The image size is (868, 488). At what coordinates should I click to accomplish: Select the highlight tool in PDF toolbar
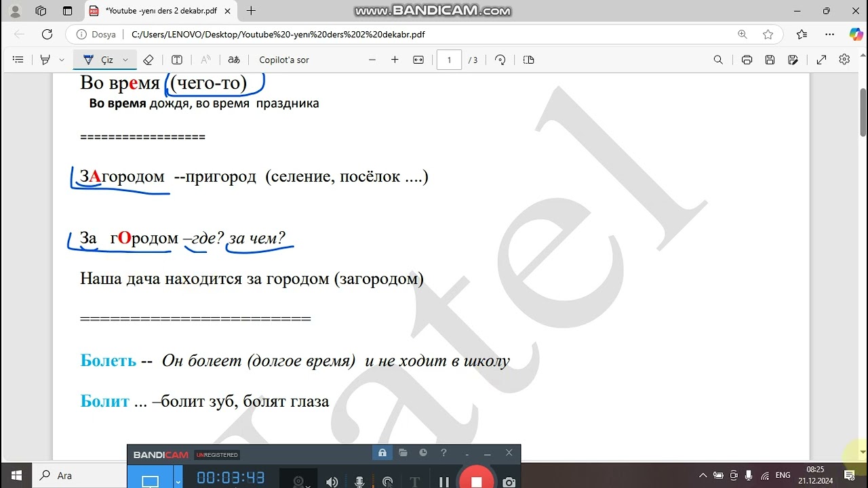(45, 60)
